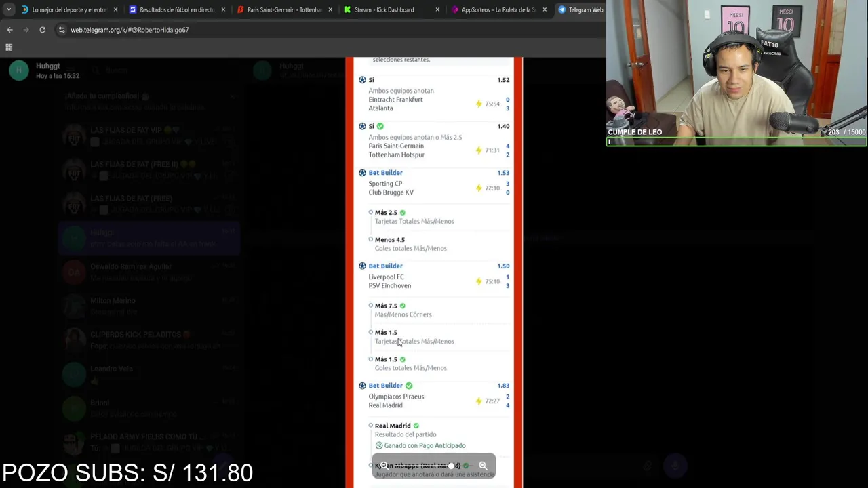Adjust the image zoom slider handle
Image resolution: width=868 pixels, height=488 pixels.
click(x=451, y=466)
